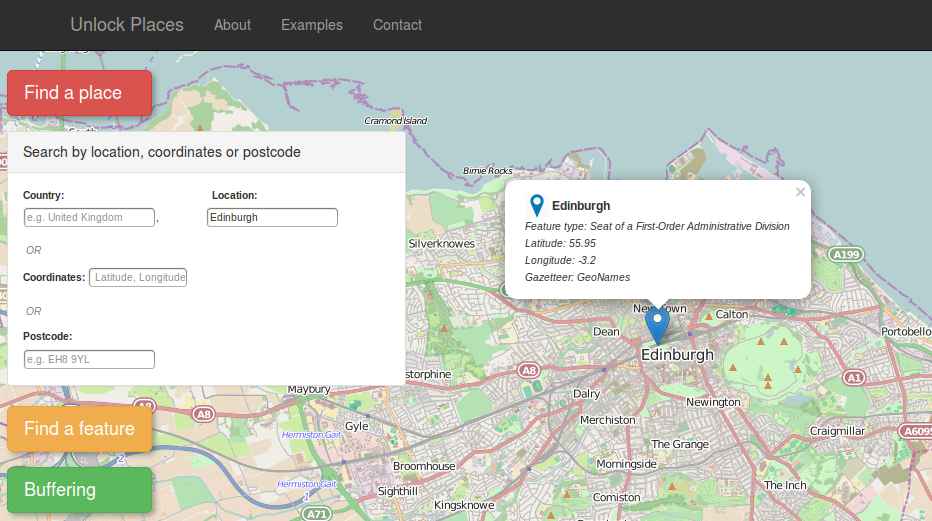Select the Postcode input box
932x521 pixels.
tap(89, 359)
